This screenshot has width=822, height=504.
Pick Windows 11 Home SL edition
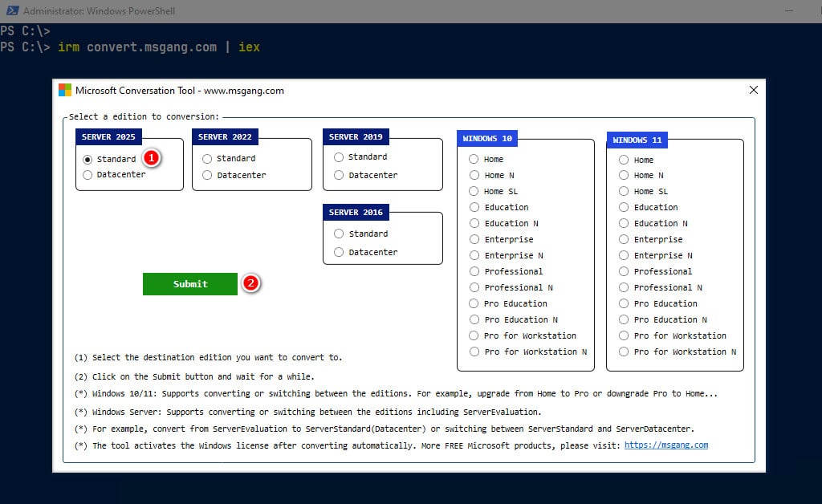[x=623, y=191]
